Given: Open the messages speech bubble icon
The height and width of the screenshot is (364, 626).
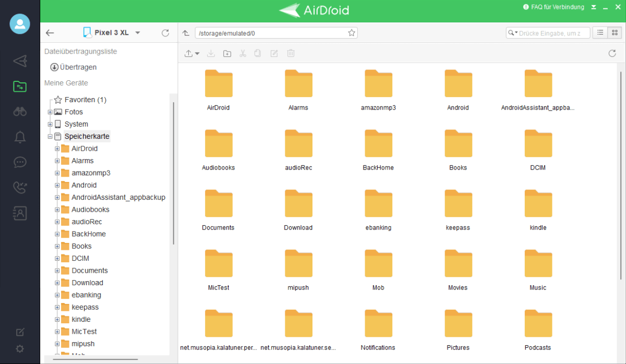Looking at the screenshot, I should point(20,162).
